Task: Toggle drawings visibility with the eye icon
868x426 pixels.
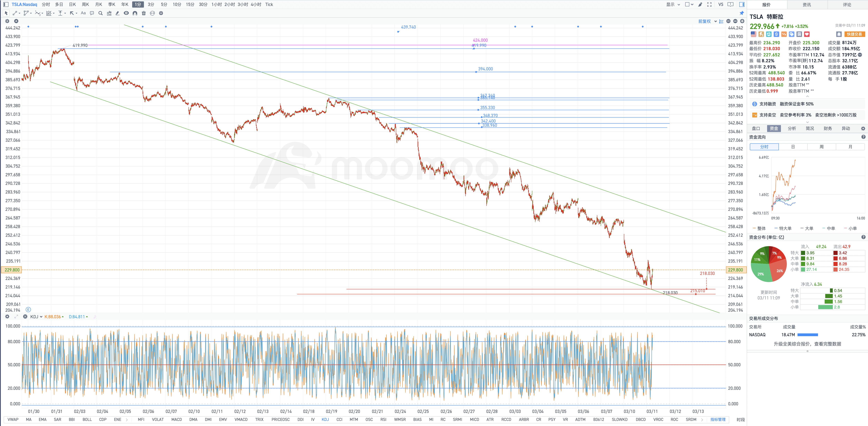Action: [126, 13]
